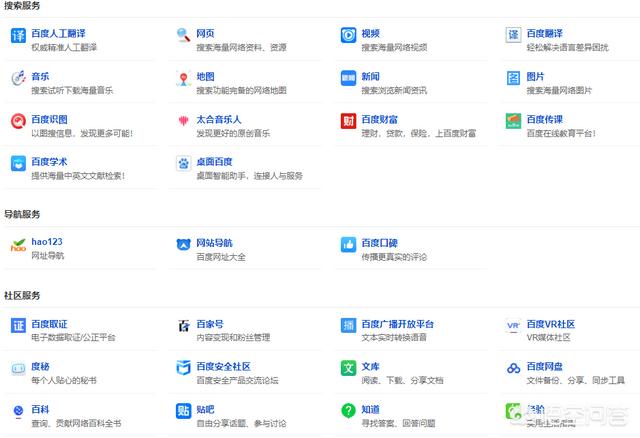Open the 百度网盘 link
The image size is (640, 438).
point(544,367)
